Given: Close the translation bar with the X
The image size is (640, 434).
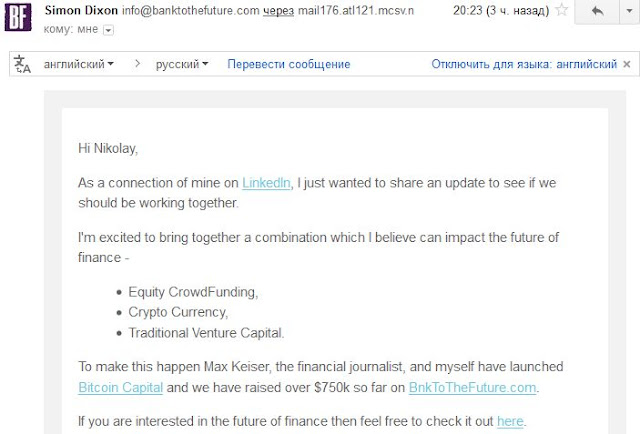Looking at the screenshot, I should (627, 64).
